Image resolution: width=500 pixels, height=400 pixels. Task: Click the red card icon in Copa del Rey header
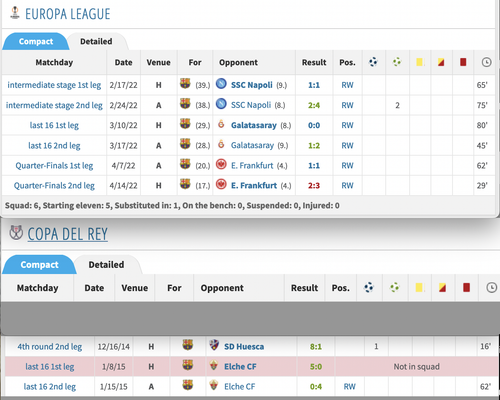466,287
